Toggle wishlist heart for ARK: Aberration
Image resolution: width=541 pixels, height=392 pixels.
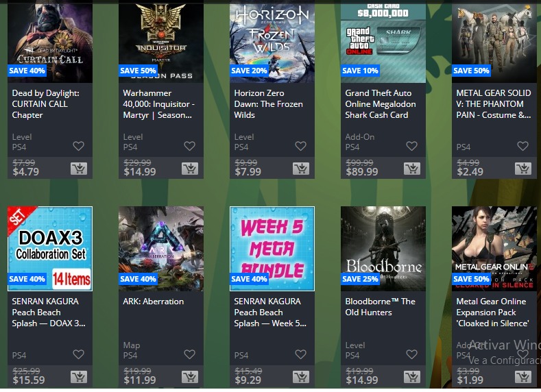coord(190,354)
